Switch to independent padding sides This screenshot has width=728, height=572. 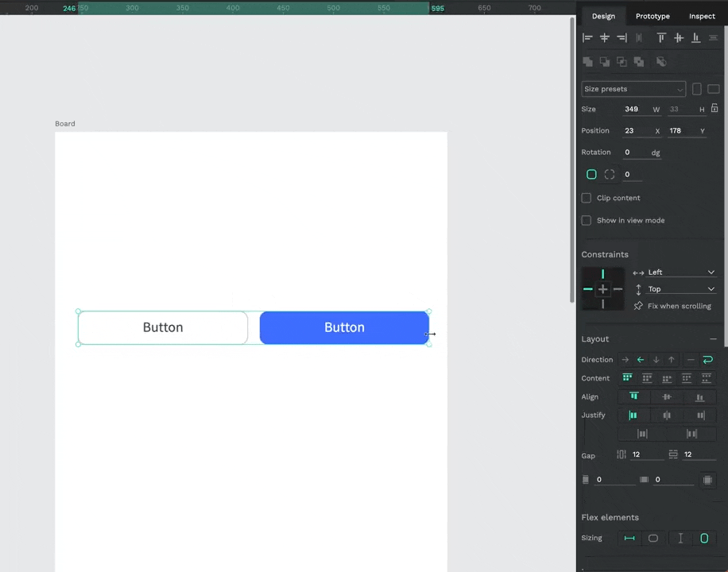[x=707, y=480]
